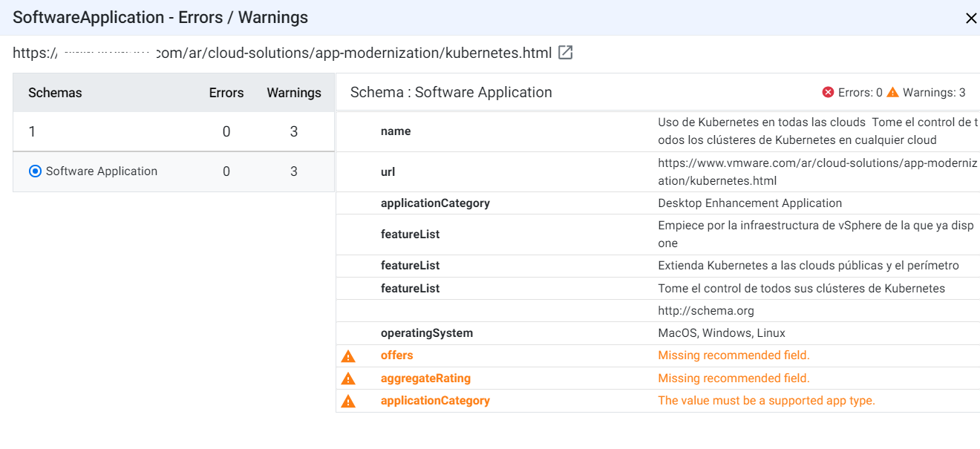Click the orange 'aggregateRating' property label
980x449 pixels.
coord(426,378)
